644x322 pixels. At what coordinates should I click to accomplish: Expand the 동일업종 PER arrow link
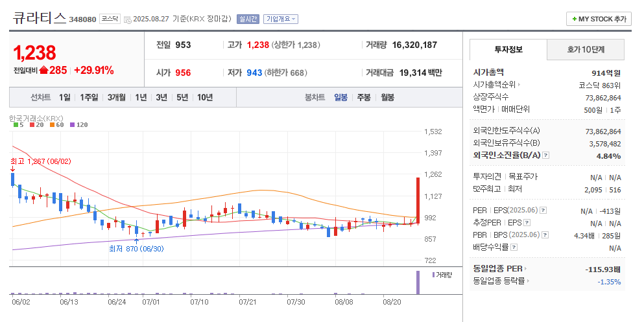(x=525, y=269)
